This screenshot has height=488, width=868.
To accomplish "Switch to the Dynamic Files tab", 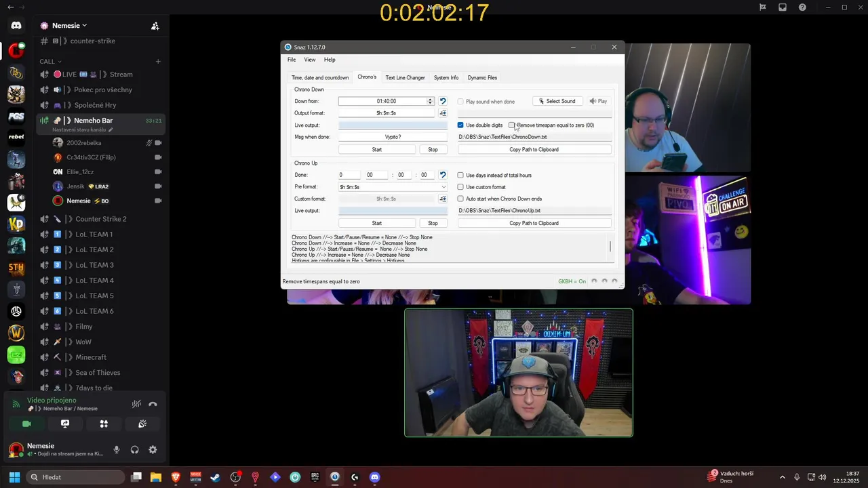I will tap(482, 77).
